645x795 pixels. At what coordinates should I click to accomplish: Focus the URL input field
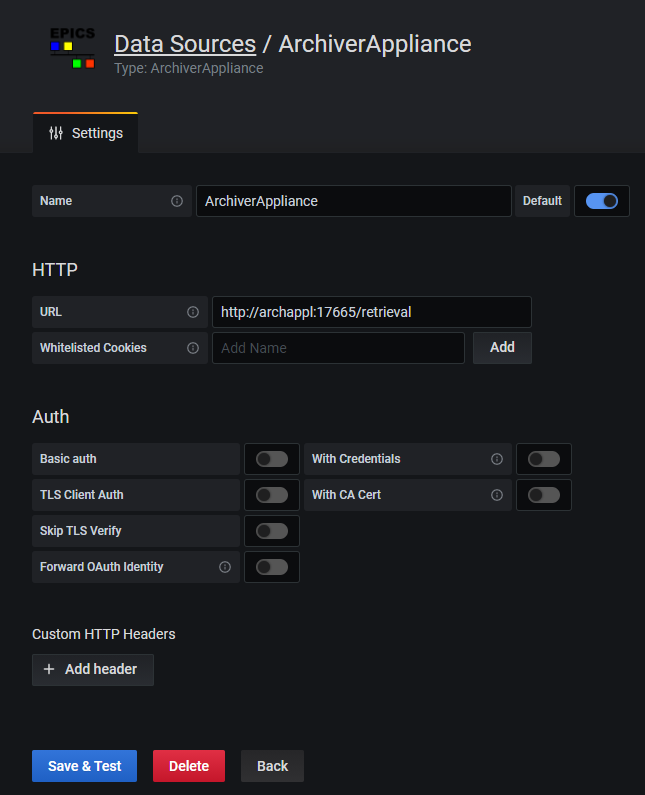372,312
